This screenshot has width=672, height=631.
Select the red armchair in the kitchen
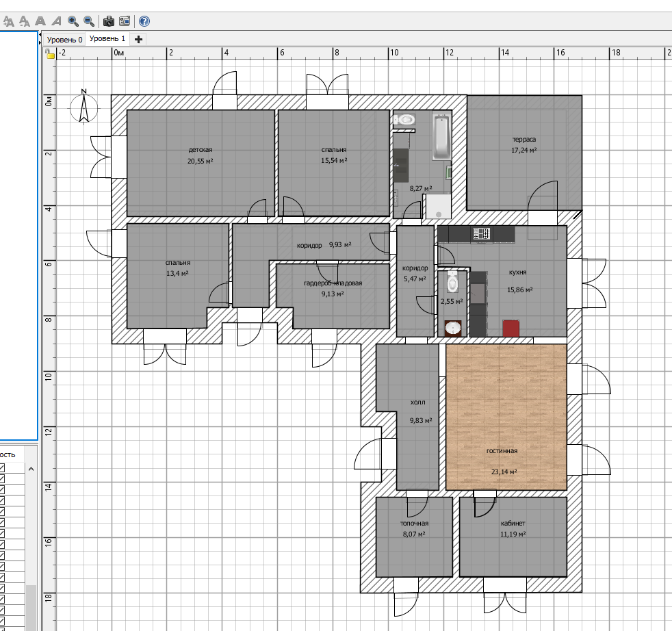pos(511,329)
